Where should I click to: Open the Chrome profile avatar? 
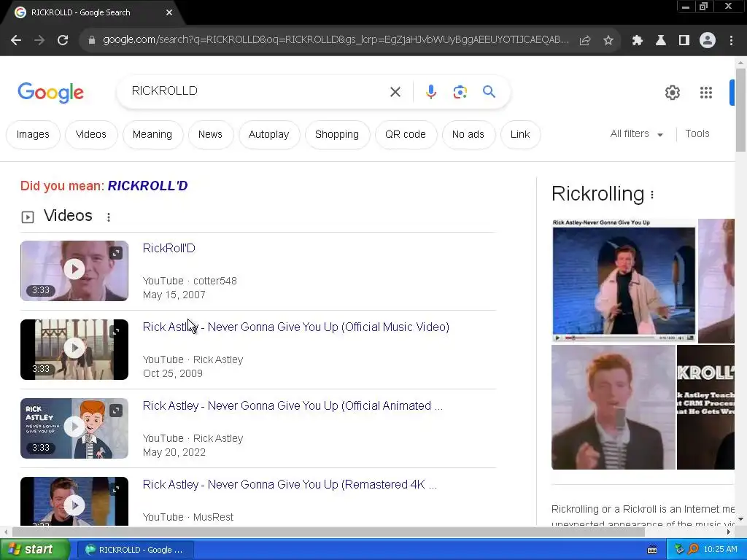click(x=708, y=41)
